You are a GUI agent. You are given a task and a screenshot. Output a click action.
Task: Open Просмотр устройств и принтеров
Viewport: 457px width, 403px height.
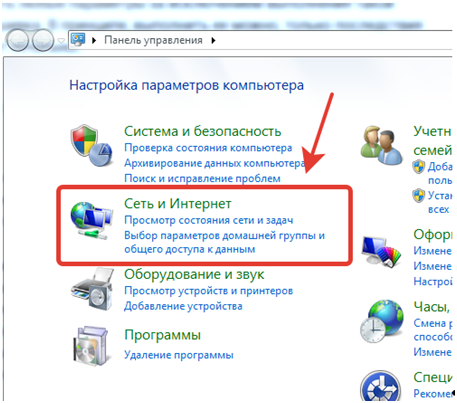pyautogui.click(x=209, y=291)
